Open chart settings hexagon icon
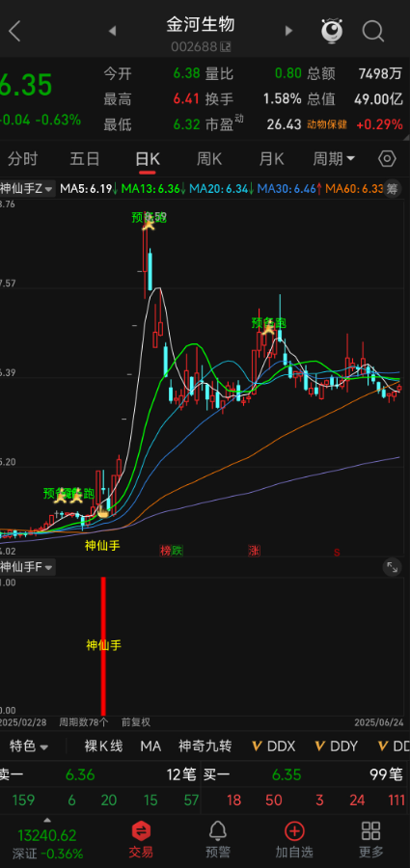 coord(387,159)
